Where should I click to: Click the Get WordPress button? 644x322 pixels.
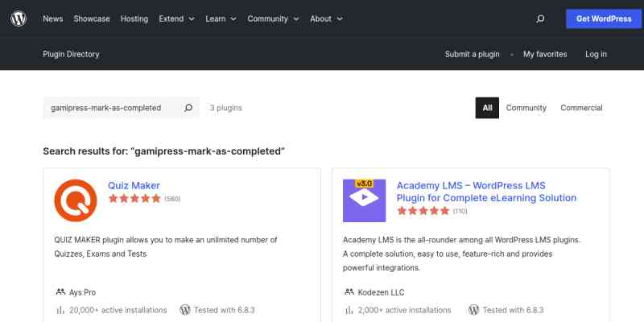click(x=604, y=19)
